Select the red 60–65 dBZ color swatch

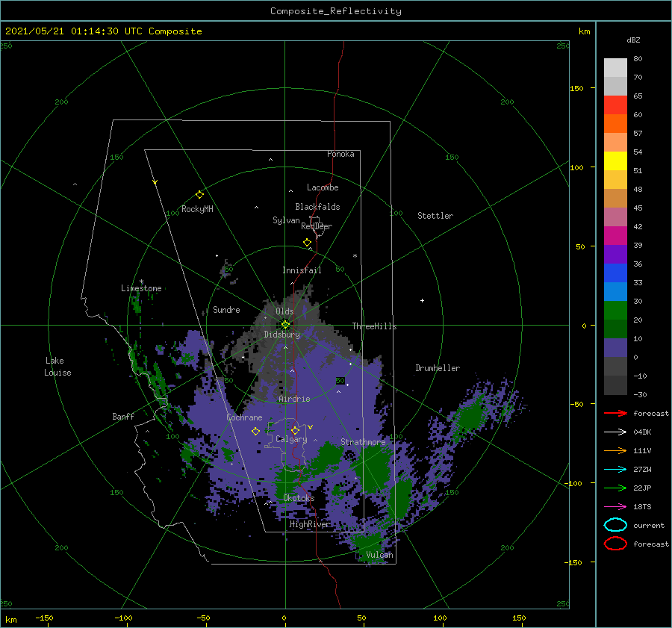point(615,105)
